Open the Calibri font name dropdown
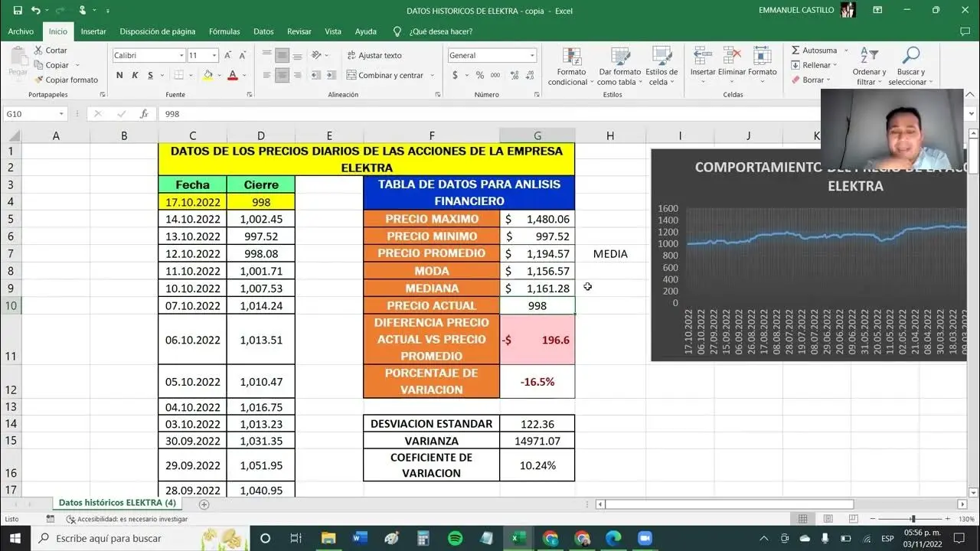The image size is (980, 551). pyautogui.click(x=181, y=55)
